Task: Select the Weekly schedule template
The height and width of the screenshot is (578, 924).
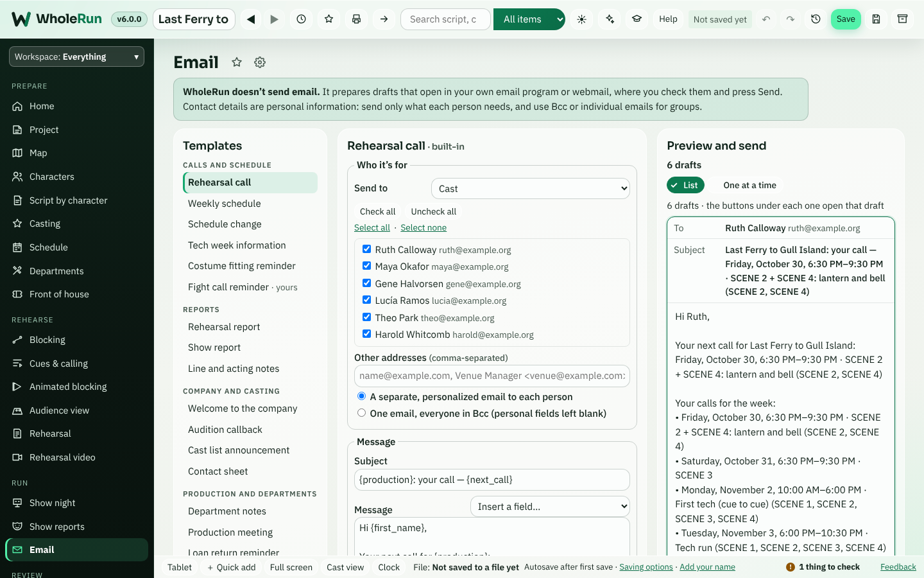Action: 250,204
